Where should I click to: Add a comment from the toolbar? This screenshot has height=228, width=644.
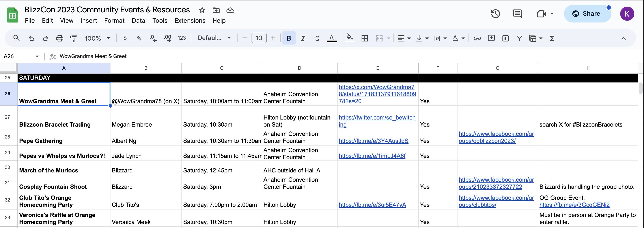coord(491,38)
